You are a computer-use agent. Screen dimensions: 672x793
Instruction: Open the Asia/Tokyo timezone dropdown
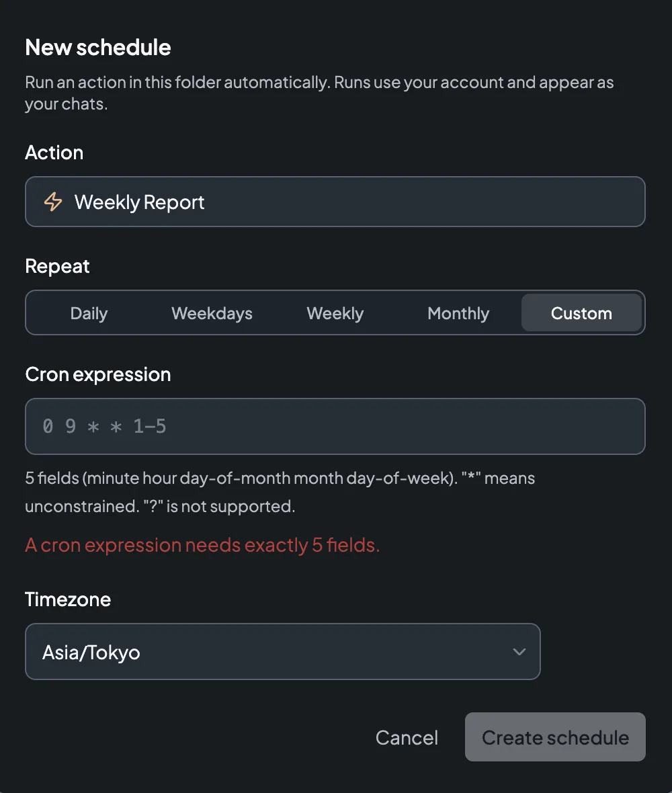pyautogui.click(x=283, y=651)
